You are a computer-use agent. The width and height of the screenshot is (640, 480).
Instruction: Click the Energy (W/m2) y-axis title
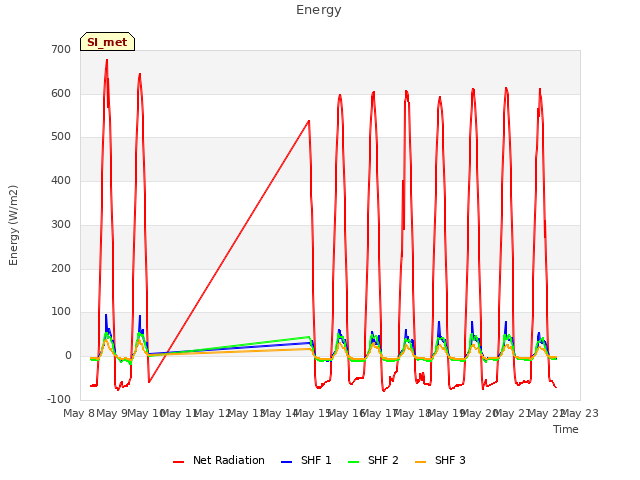click(13, 225)
